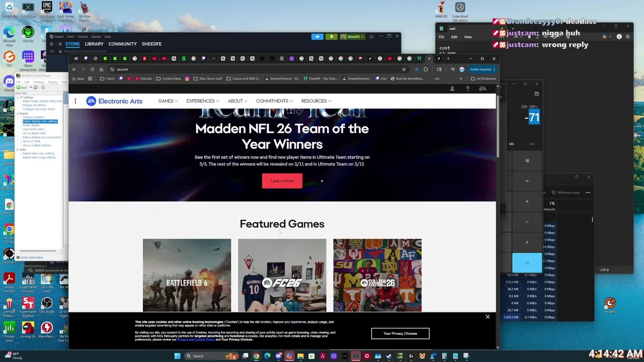Screen dimensions: 644x362
Task: Open Chrome from the taskbar
Action: (x=256, y=356)
